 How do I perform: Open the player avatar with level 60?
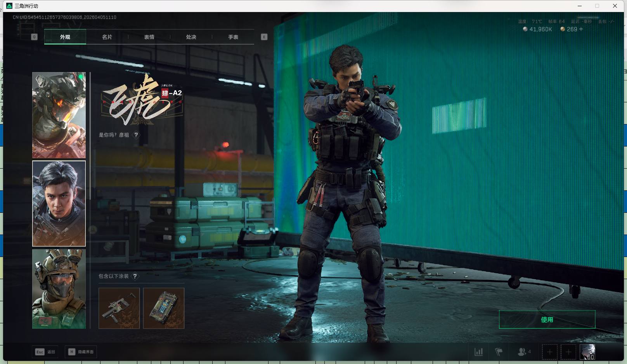(x=587, y=352)
